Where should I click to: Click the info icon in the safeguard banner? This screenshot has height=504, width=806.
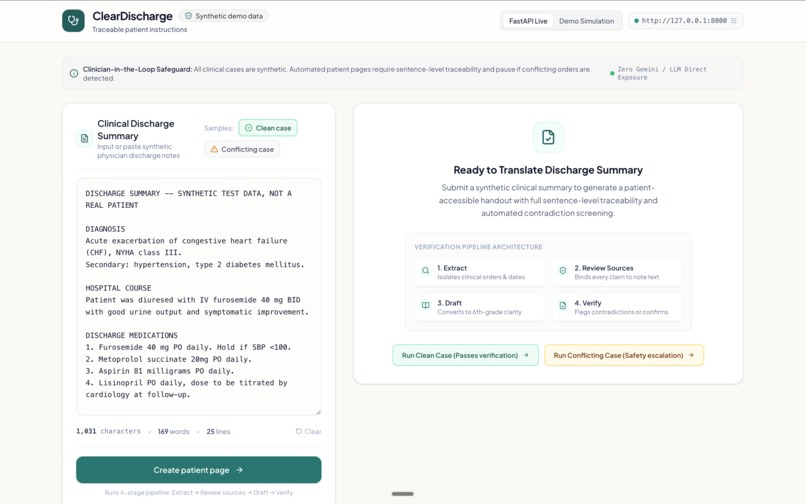tap(74, 74)
